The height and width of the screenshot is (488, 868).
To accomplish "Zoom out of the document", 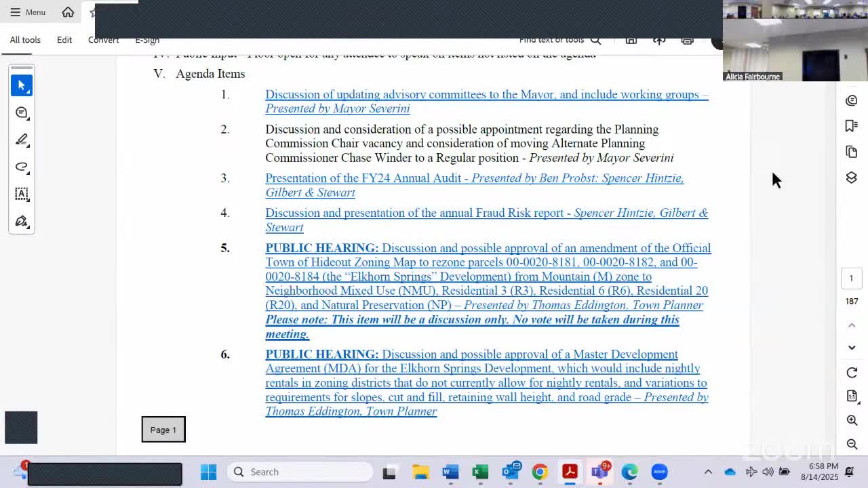I will click(852, 445).
